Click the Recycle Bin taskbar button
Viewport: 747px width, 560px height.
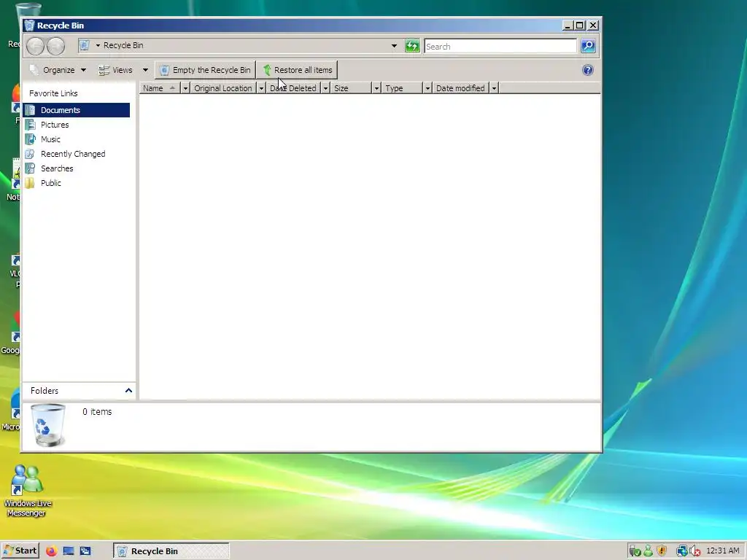(x=171, y=551)
